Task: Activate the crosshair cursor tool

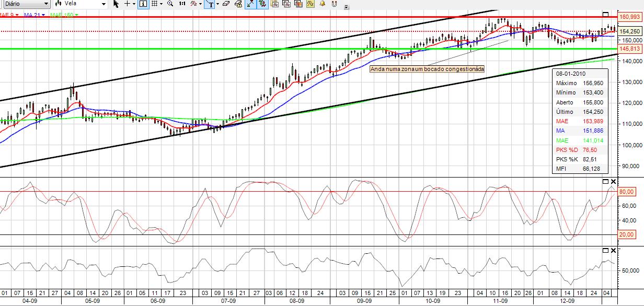Action: 127,4
